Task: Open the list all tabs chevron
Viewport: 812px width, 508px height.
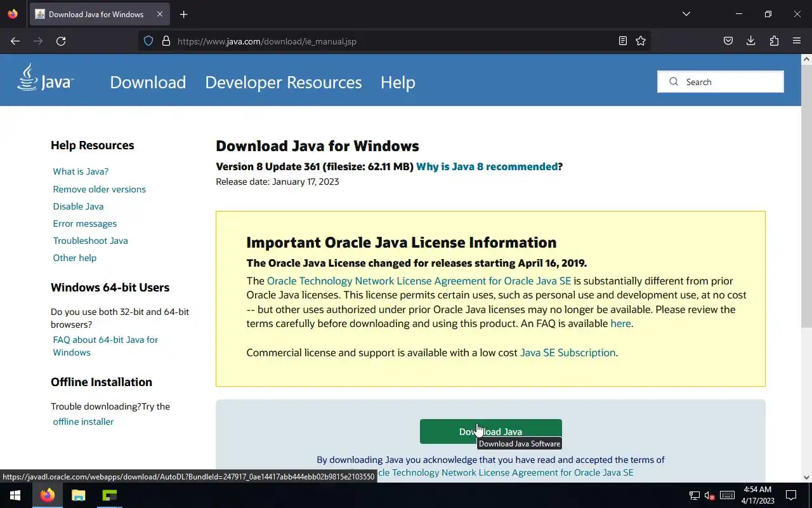Action: click(686, 14)
